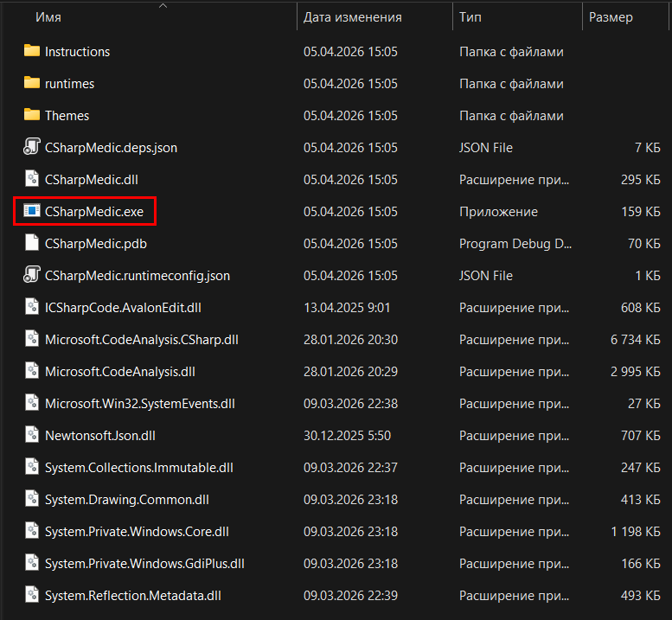
Task: Toggle the sort arrow above Имя
Action: click(163, 5)
